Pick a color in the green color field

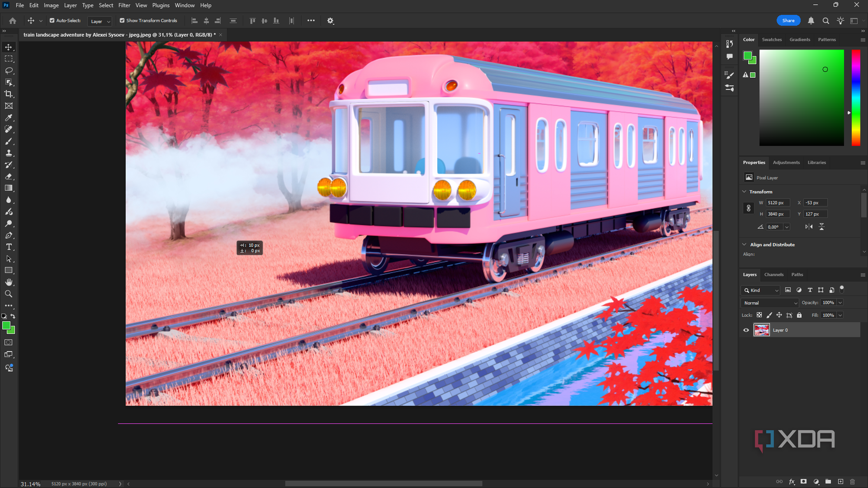pos(801,98)
